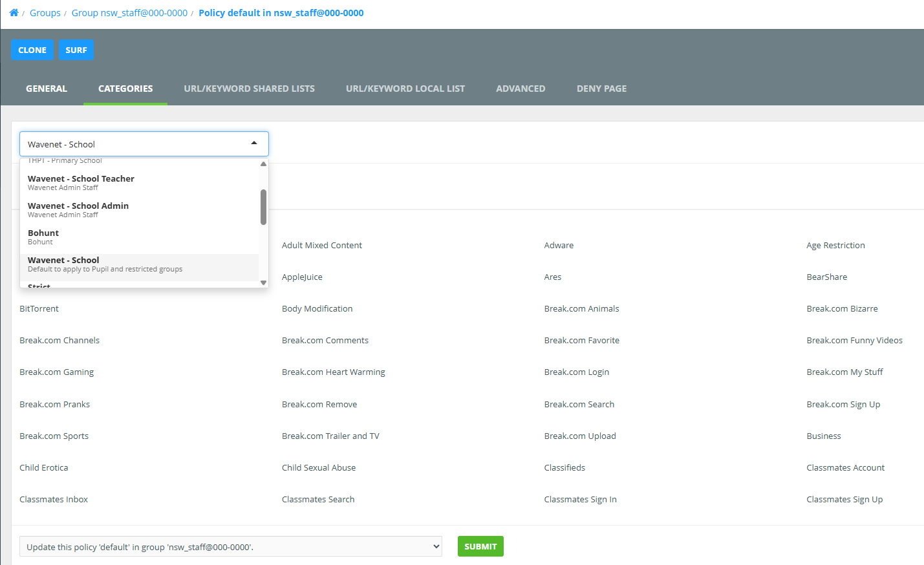Open Group nsw_staff@000-0000 breadcrumb link
The width and height of the screenshot is (924, 565).
click(x=129, y=13)
